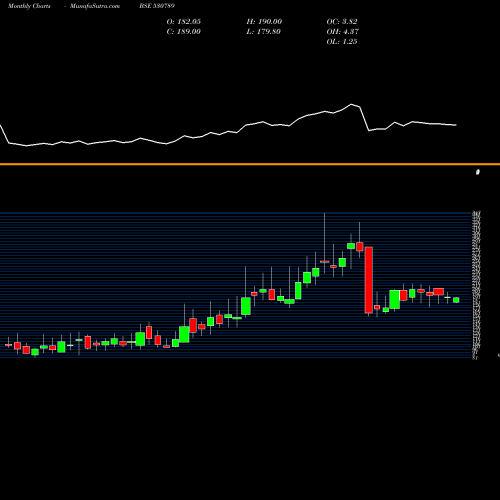This screenshot has height=500, width=500.
Task: Click the low value 'L: 179.80'
Action: [264, 32]
